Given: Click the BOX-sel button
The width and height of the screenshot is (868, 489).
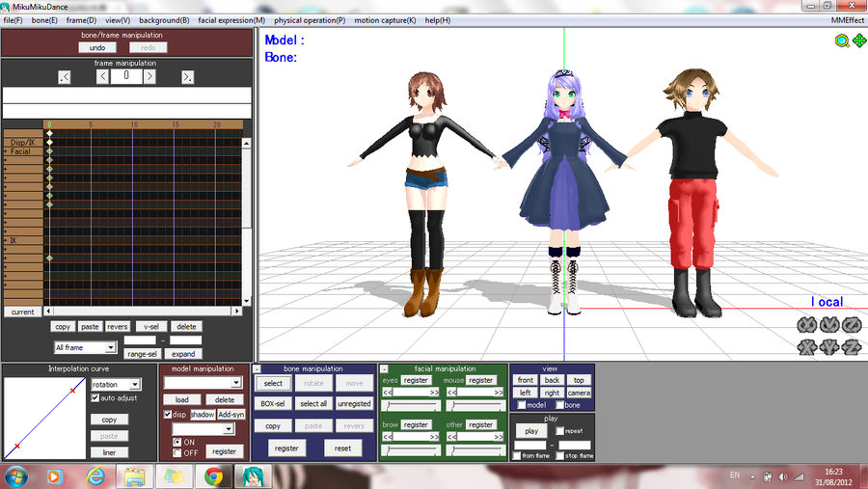Looking at the screenshot, I should click(x=272, y=404).
